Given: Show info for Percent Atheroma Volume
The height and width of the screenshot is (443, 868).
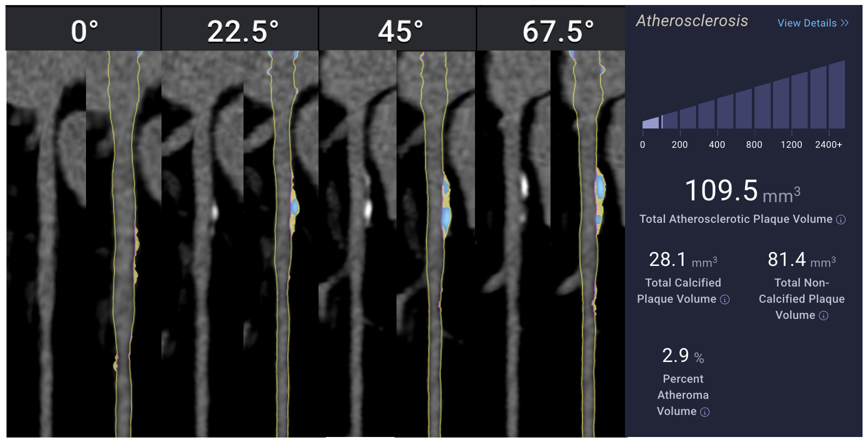Looking at the screenshot, I should (x=704, y=412).
